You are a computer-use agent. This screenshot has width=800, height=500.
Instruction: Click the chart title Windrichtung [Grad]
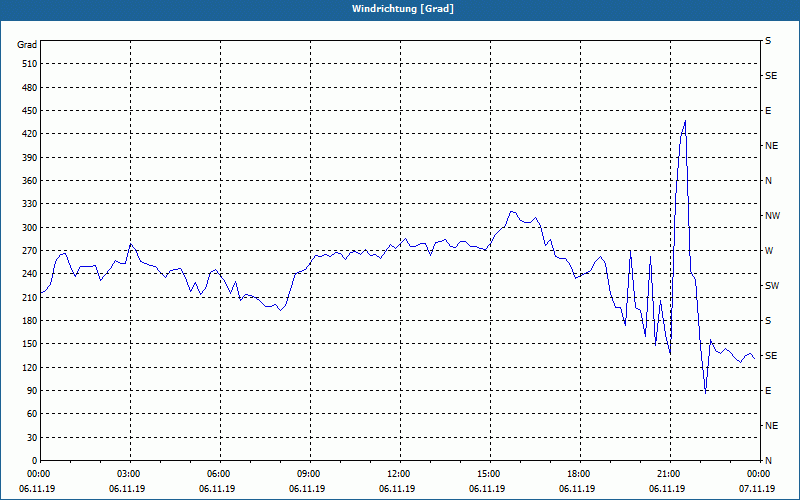[x=403, y=9]
